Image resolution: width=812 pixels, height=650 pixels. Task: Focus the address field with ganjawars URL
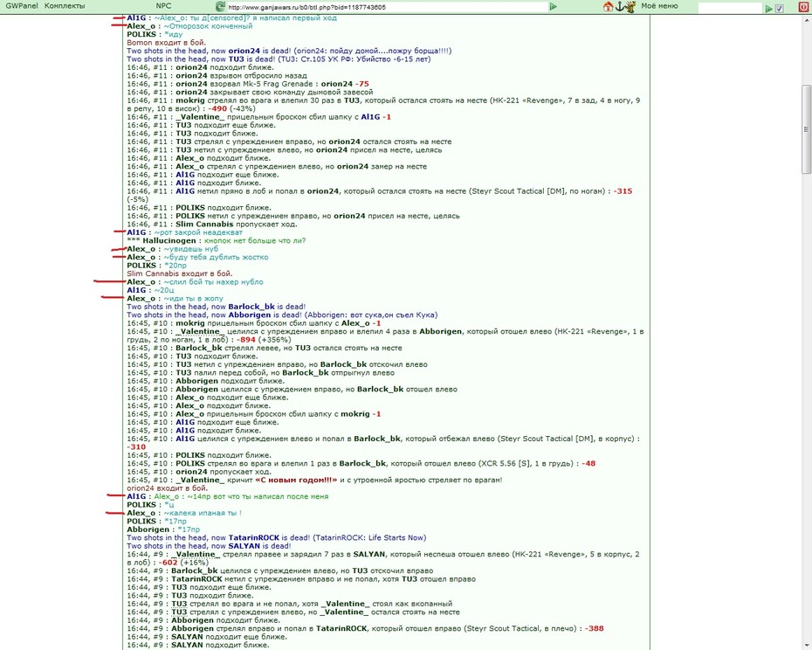point(387,7)
